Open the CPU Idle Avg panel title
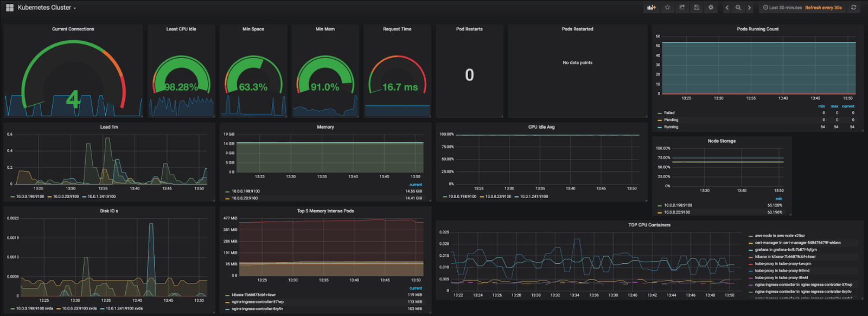868x316 pixels. pos(541,127)
